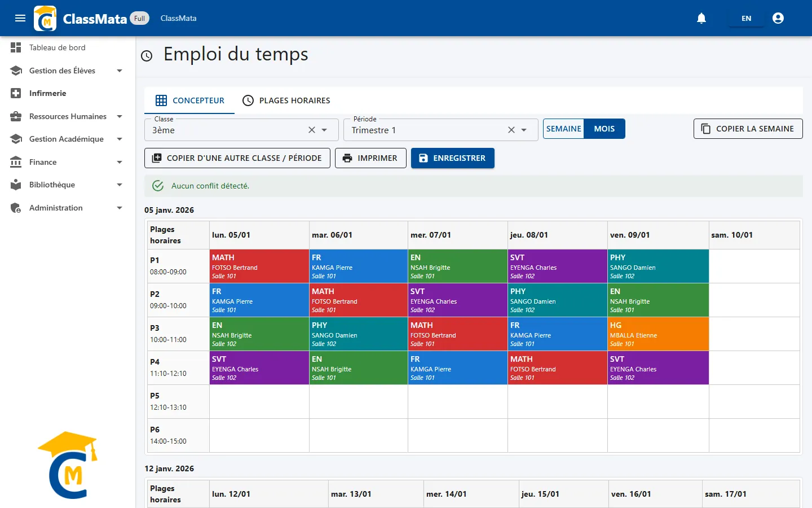Click the Gestion des Élèves graduation cap icon
Viewport: 812px width, 508px height.
click(16, 71)
